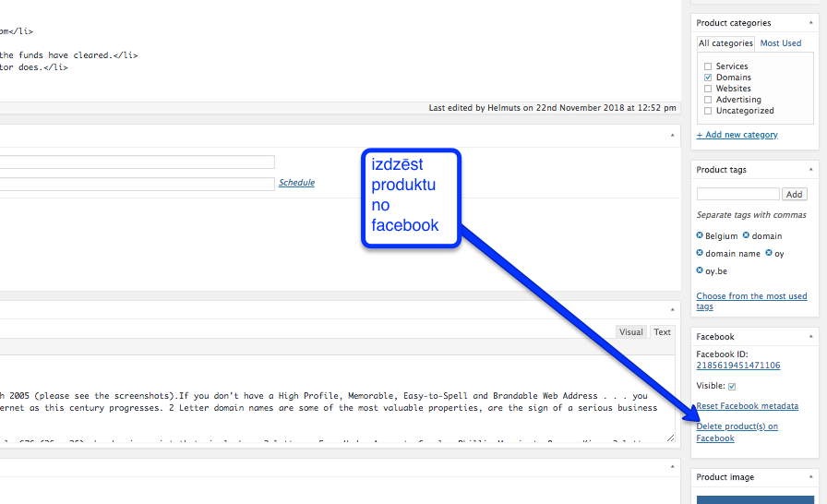Remove the Belgium tag
Image resolution: width=827 pixels, height=504 pixels.
coord(700,235)
